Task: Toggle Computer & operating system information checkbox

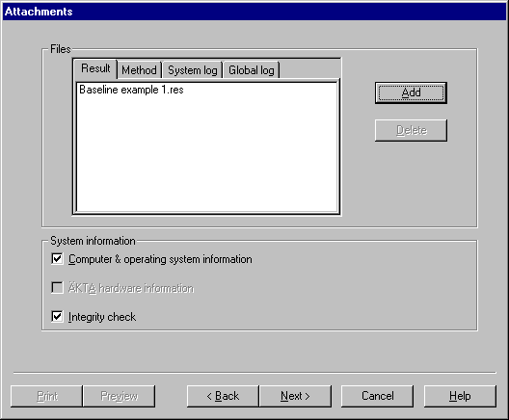Action: [x=57, y=259]
